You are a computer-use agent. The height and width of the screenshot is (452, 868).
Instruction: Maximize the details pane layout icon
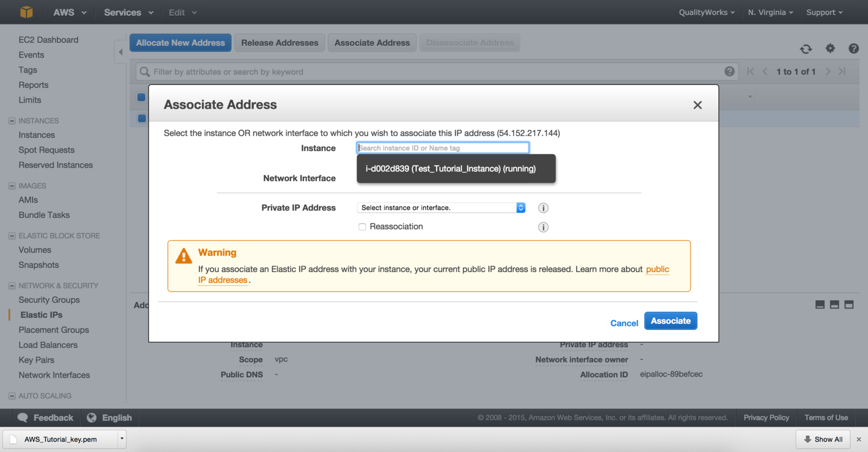tap(849, 305)
